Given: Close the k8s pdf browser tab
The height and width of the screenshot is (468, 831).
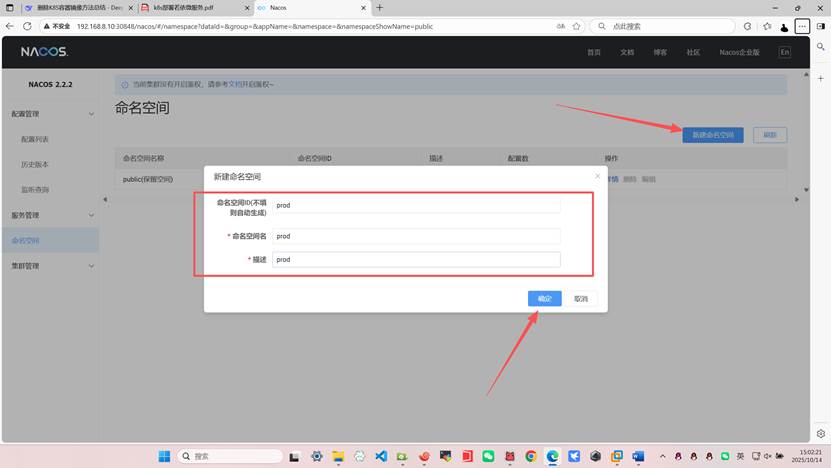Looking at the screenshot, I should click(247, 8).
